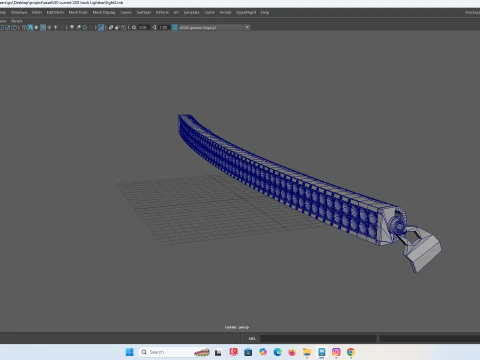Open Copilot from the taskbar
Viewport: 480px width, 360px height.
(263, 352)
